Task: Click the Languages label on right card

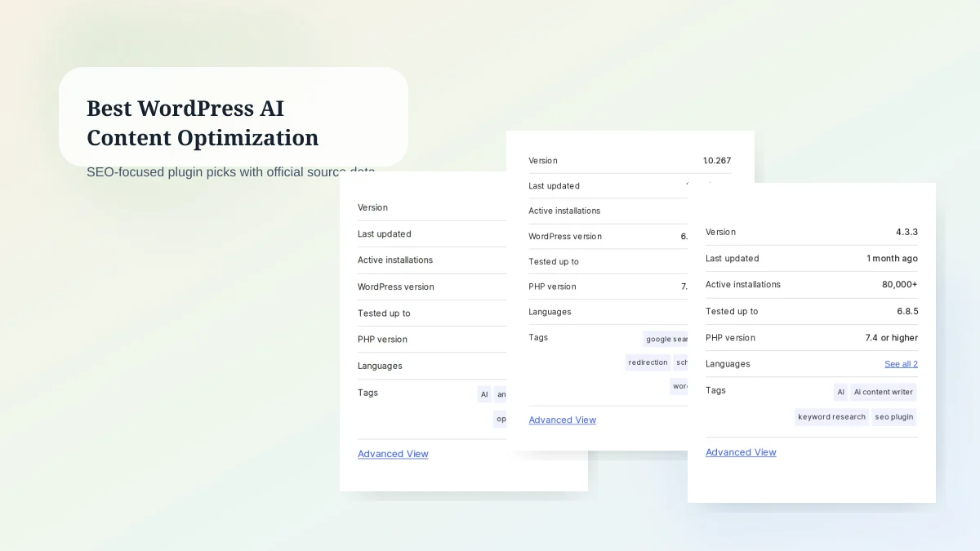Action: pyautogui.click(x=728, y=363)
